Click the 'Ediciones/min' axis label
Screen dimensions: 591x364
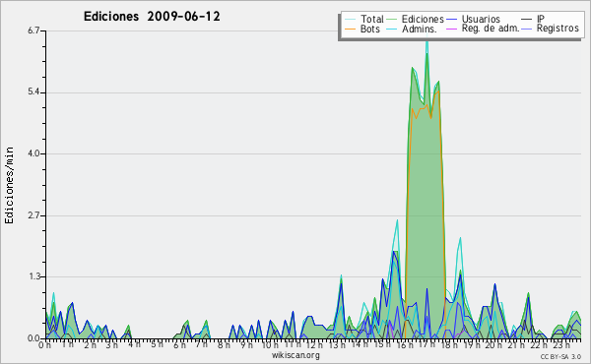(9, 185)
